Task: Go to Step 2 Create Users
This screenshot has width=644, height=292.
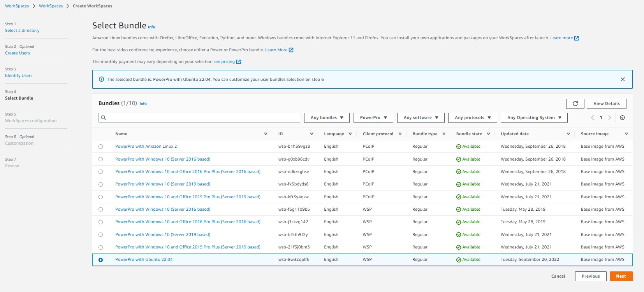Action: [x=18, y=53]
